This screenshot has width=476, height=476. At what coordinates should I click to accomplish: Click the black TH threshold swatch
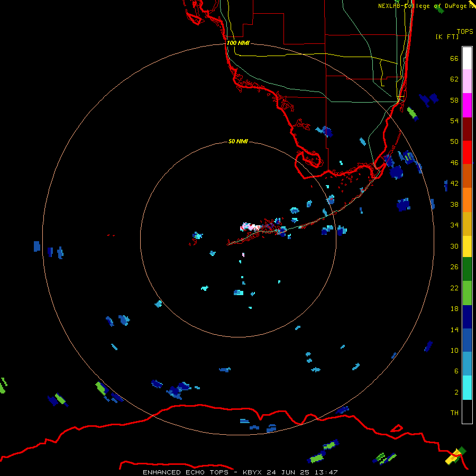coord(467,411)
